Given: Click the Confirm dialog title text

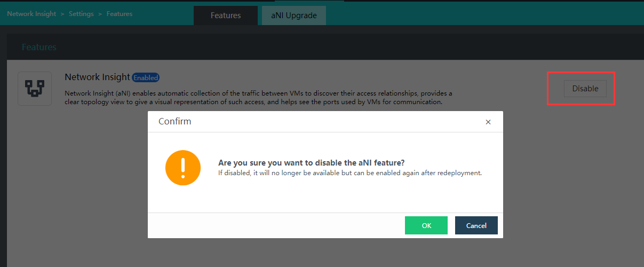Looking at the screenshot, I should coord(175,121).
